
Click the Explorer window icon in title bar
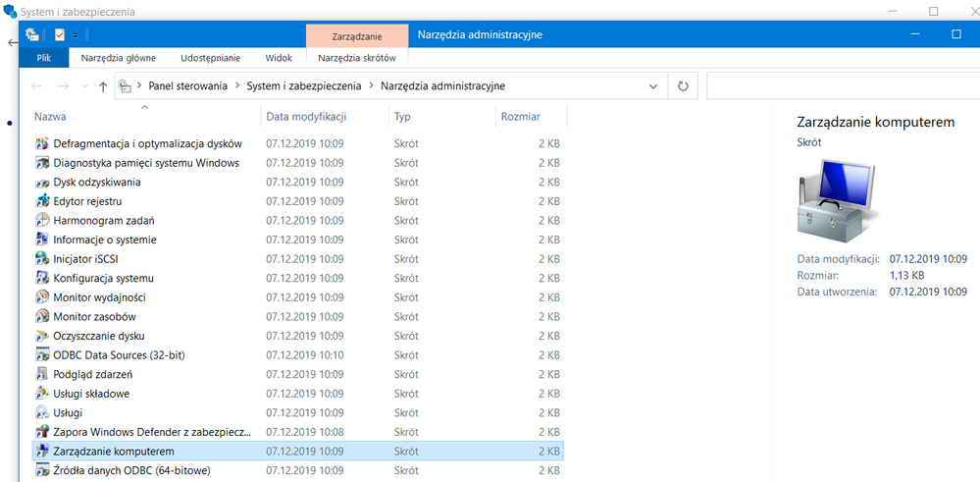31,35
